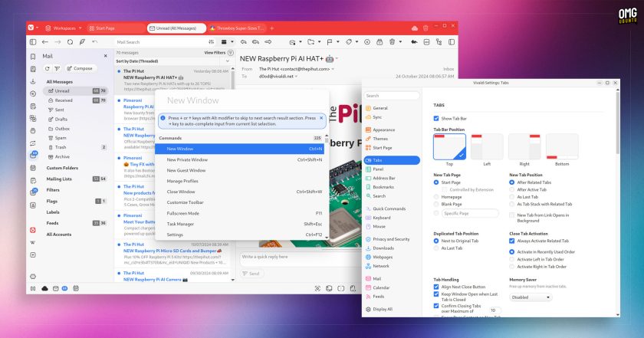Uncheck Show Tab Bar checkbox
Viewport: 644px width, 338px height.
click(x=436, y=118)
